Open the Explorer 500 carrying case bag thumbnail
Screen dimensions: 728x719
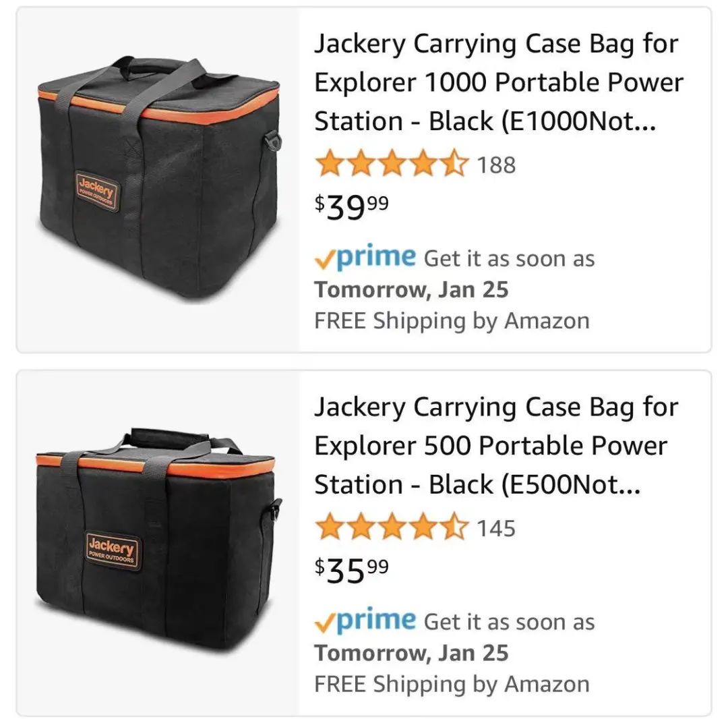pyautogui.click(x=158, y=543)
